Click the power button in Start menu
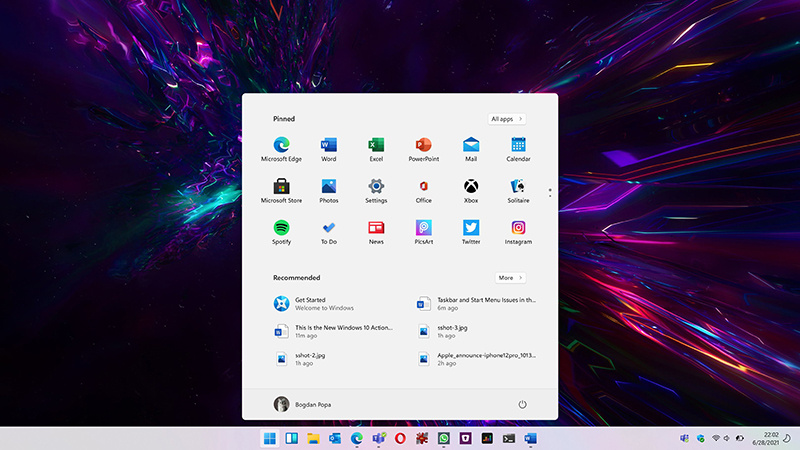 [522, 405]
